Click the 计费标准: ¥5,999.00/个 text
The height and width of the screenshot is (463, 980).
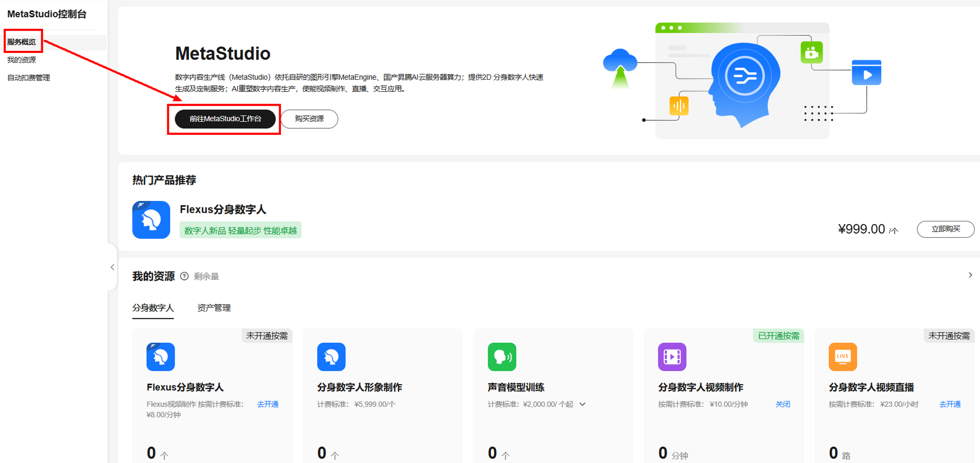pyautogui.click(x=356, y=404)
